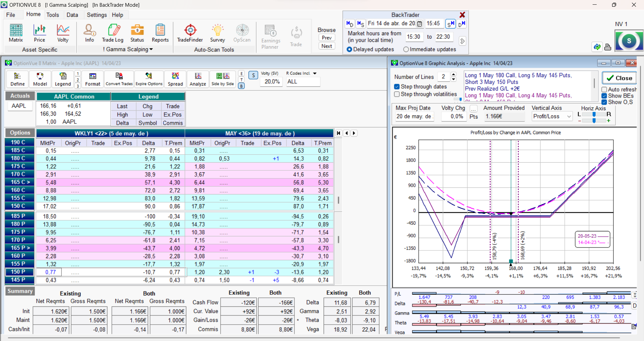
Task: Toggle the S button beside Volty (SV)
Action: pos(253,75)
